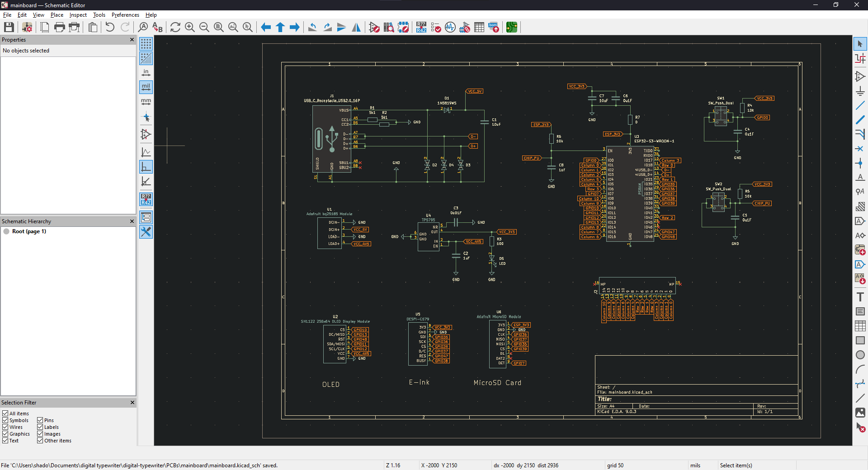Select the No Connect flag tool
Viewport: 868px width, 470px height.
pyautogui.click(x=860, y=148)
